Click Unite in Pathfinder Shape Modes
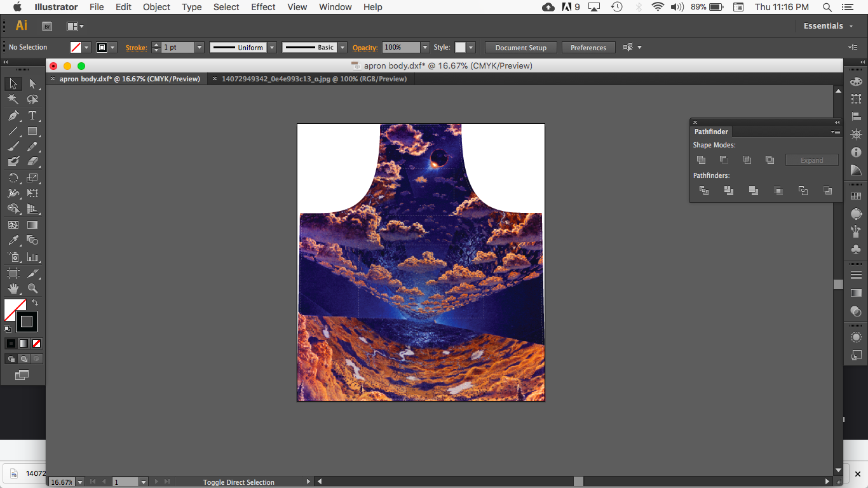This screenshot has height=488, width=868. click(701, 160)
